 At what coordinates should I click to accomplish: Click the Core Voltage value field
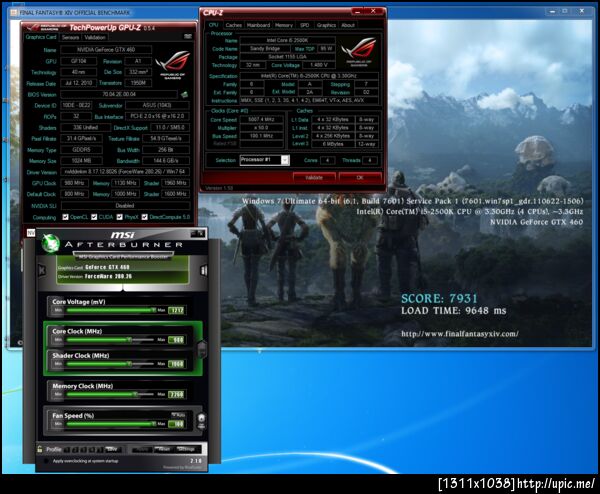point(177,310)
